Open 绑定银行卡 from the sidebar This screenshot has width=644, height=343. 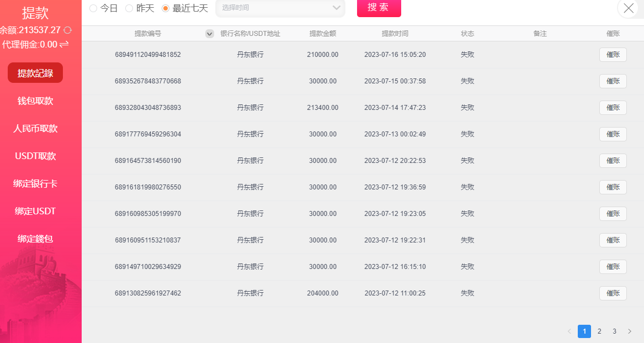tap(35, 183)
